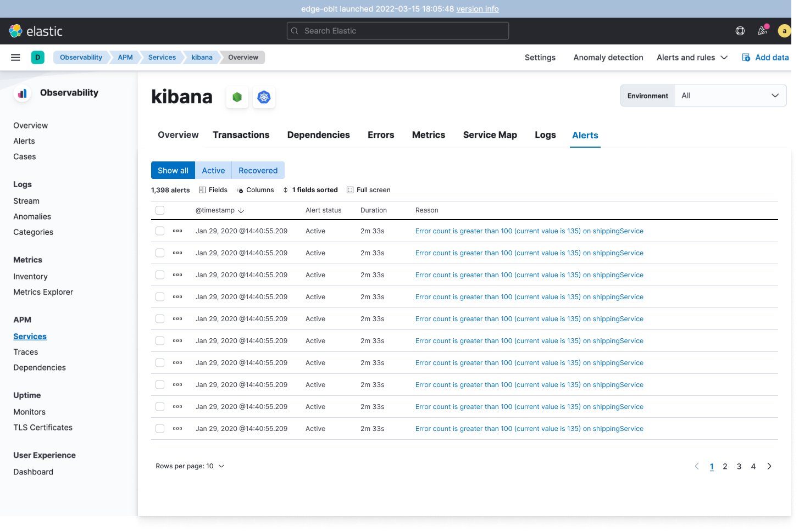Tick the select-all checkbox in header
Viewport: 799px width, 532px height.
pos(160,210)
